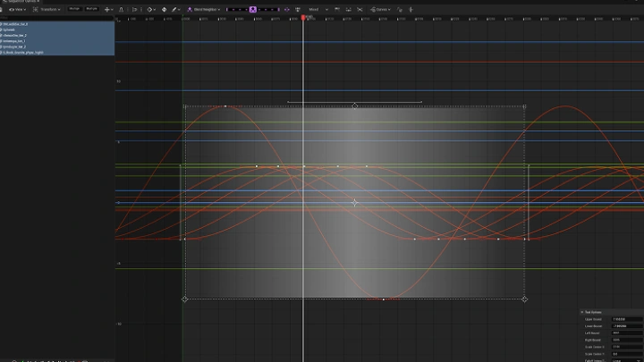Click the flatten tangents icon

point(337,10)
